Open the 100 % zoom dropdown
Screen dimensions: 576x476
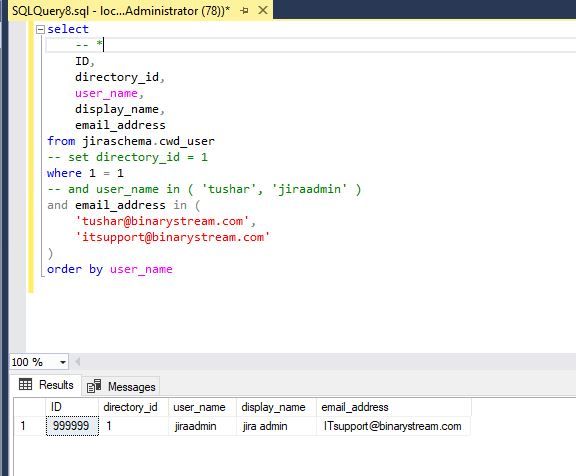63,362
